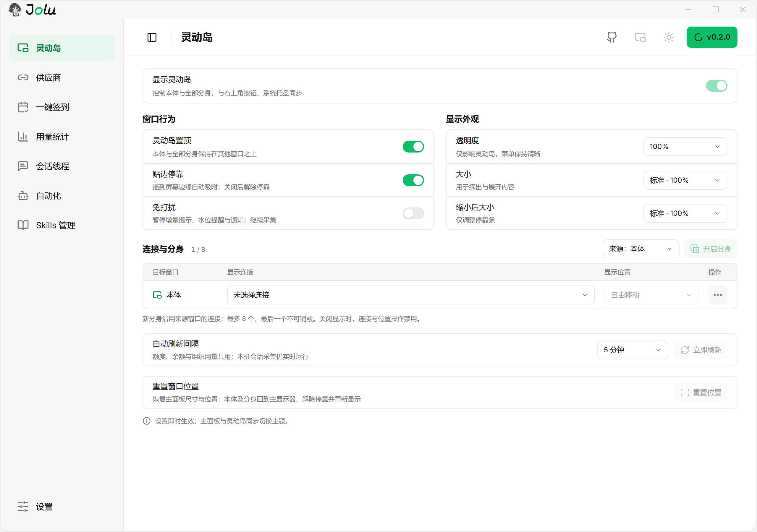Open 透明度 100% dropdown
Image resolution: width=757 pixels, height=532 pixels.
(x=685, y=147)
